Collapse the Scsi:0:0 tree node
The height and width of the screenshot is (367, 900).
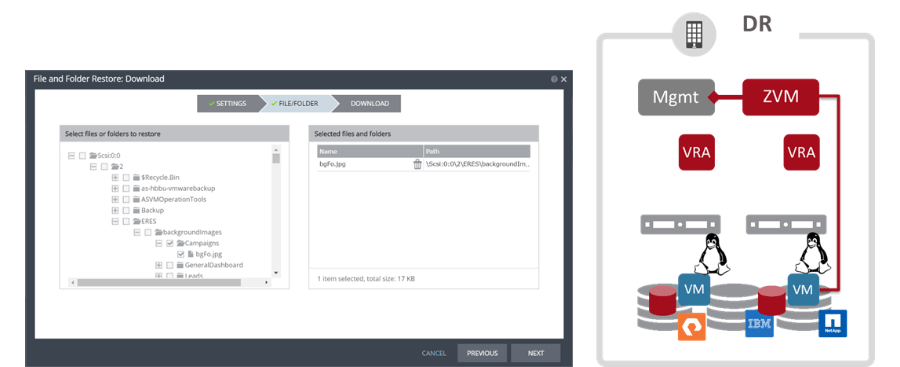coord(72,156)
